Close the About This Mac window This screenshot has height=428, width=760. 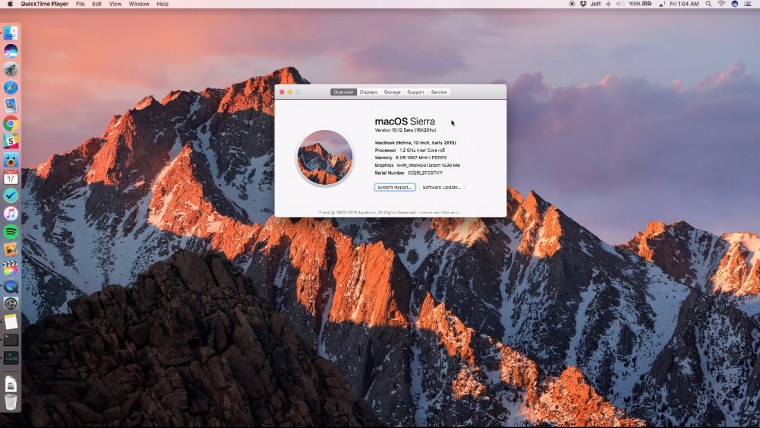tap(282, 92)
